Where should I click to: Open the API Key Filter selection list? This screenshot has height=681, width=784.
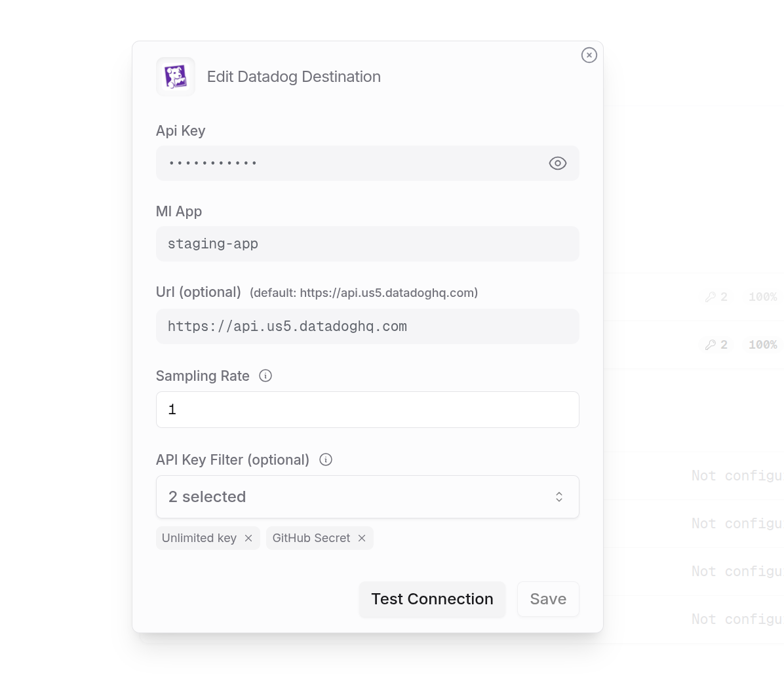point(367,496)
